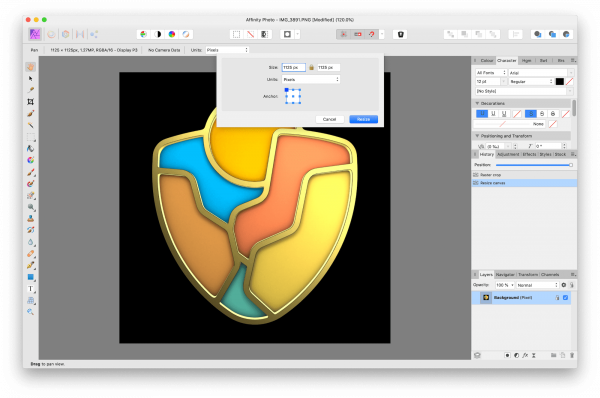Select the Flood Select wand tool
600x398 pixels.
(x=31, y=125)
